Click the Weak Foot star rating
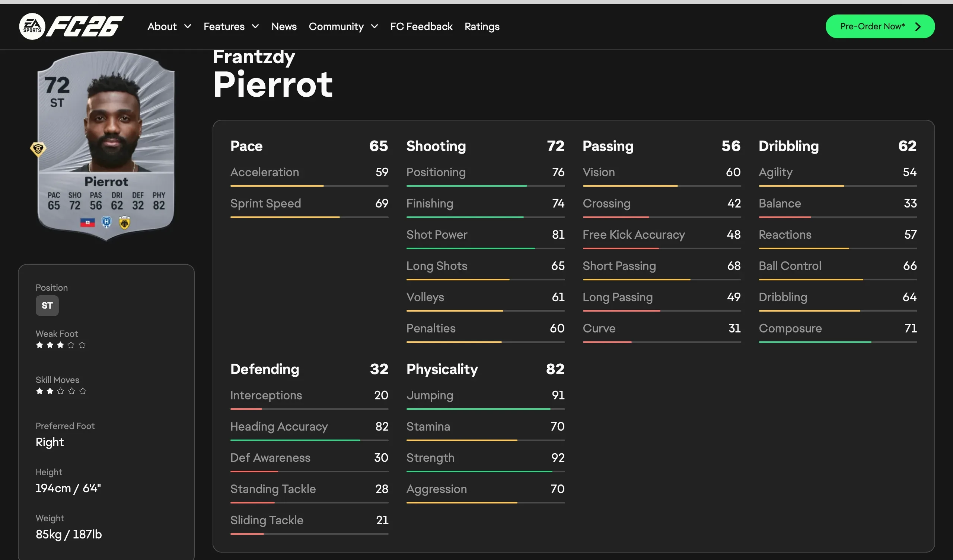The height and width of the screenshot is (560, 953). pos(61,345)
